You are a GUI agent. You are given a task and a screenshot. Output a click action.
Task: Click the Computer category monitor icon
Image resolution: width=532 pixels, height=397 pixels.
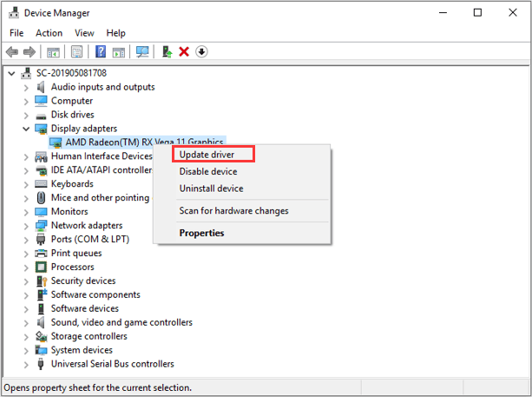point(41,101)
